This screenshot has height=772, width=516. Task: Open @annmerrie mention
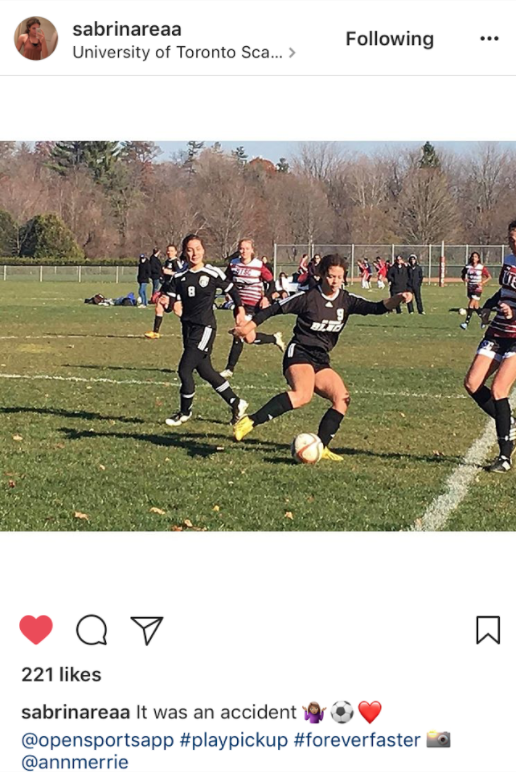(x=75, y=762)
